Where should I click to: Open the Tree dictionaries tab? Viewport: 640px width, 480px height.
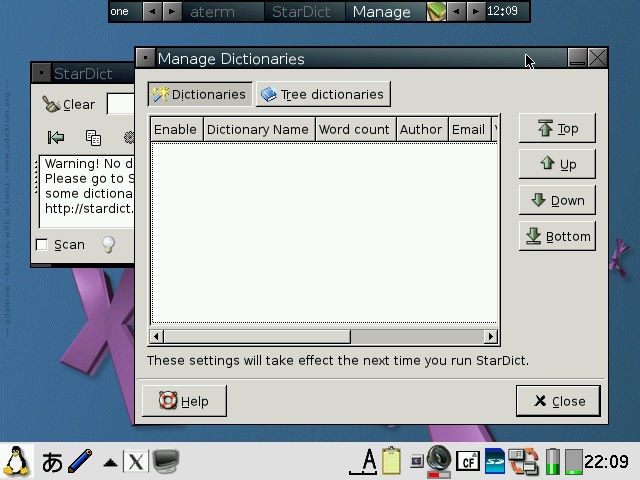click(322, 94)
